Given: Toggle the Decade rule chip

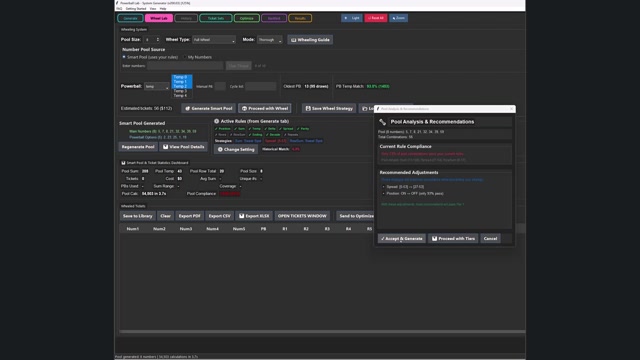Looking at the screenshot, I should click(273, 135).
